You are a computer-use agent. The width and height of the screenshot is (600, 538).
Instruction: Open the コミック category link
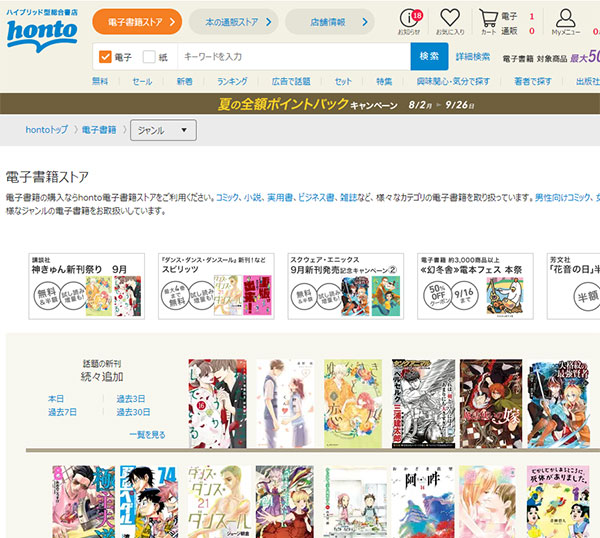click(x=228, y=197)
